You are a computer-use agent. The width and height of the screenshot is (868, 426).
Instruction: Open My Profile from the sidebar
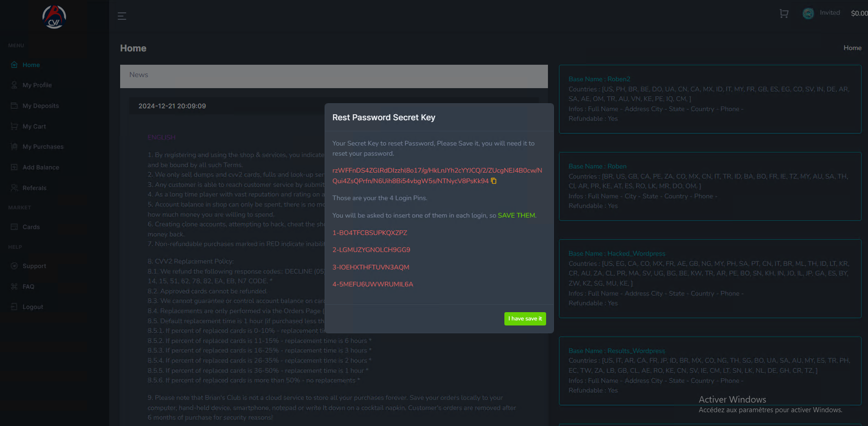click(37, 85)
